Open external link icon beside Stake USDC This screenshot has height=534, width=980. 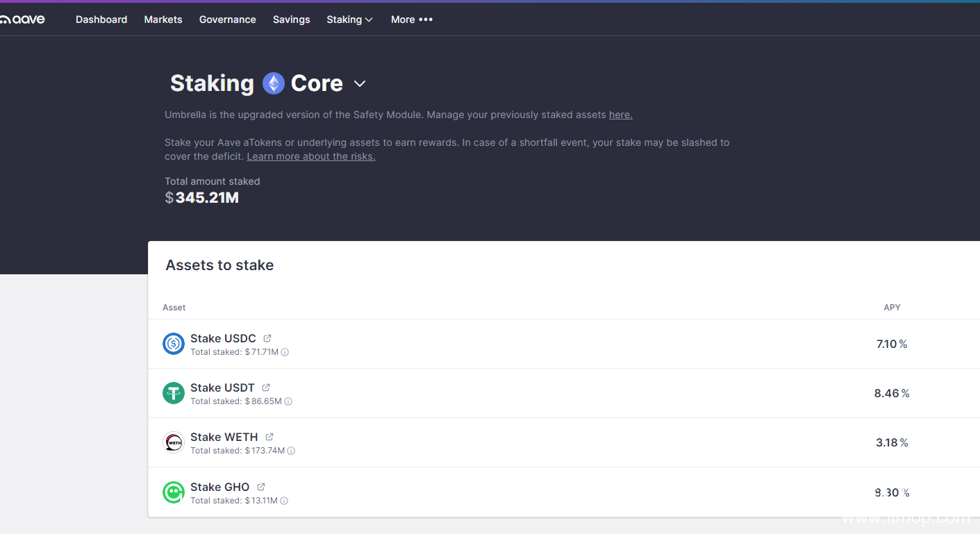pyautogui.click(x=267, y=338)
